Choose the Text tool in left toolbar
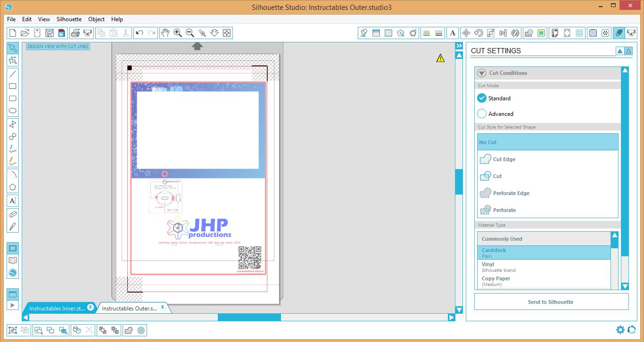 (13, 201)
